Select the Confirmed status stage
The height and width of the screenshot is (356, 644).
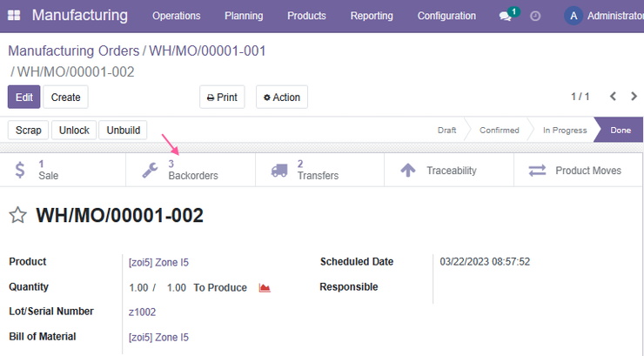coord(499,131)
